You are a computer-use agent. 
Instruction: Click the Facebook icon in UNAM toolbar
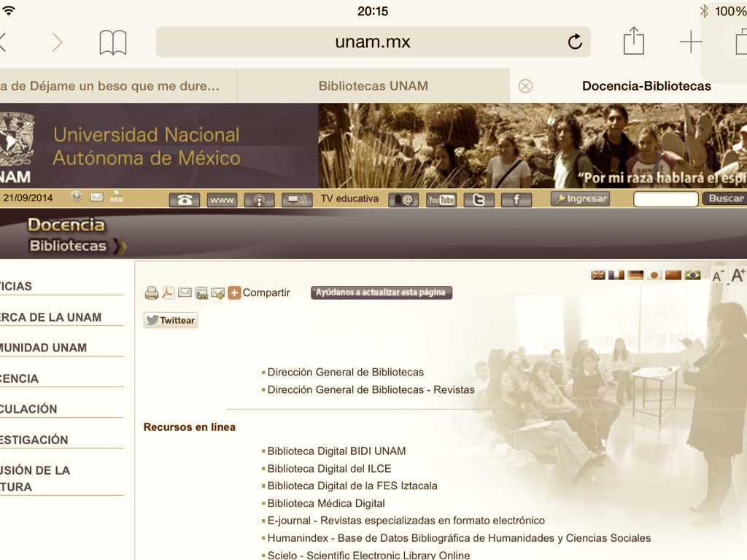pyautogui.click(x=516, y=200)
